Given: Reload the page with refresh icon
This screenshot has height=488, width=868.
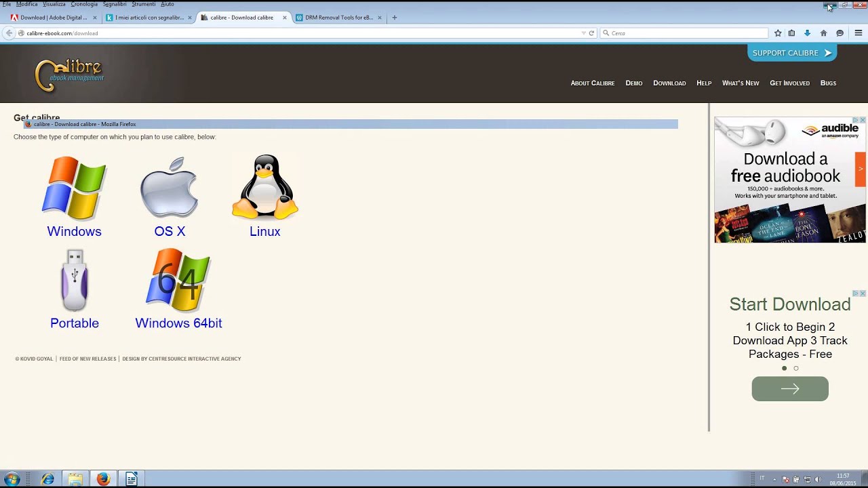Looking at the screenshot, I should [591, 33].
